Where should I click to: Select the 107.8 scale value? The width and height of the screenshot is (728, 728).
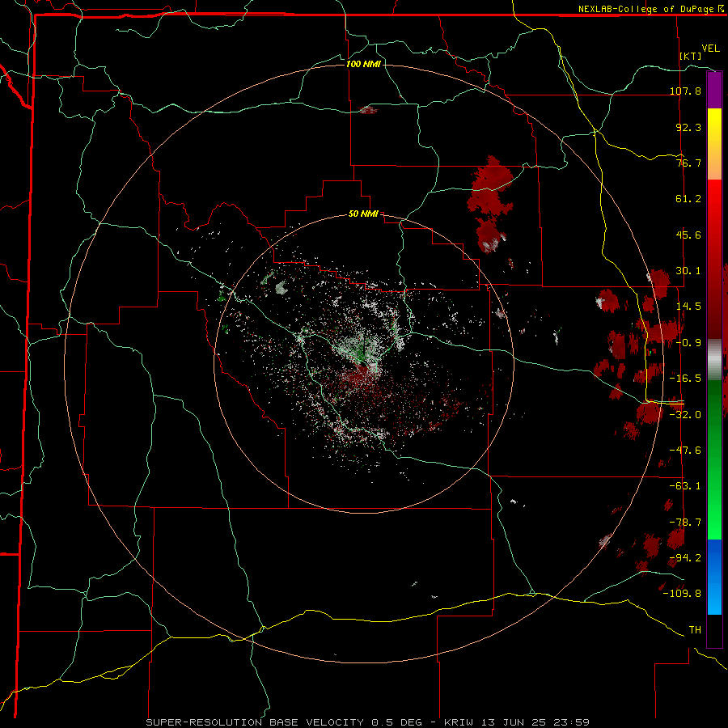[x=685, y=91]
